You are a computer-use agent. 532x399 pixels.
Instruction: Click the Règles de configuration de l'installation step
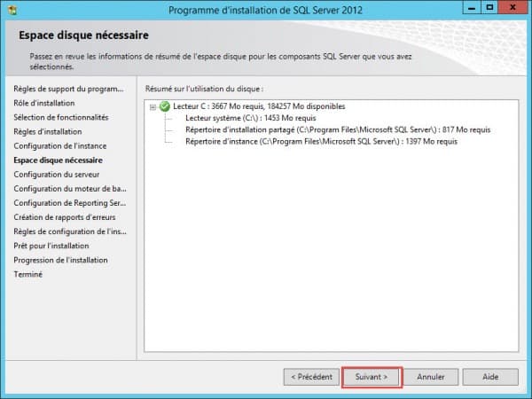(x=70, y=231)
